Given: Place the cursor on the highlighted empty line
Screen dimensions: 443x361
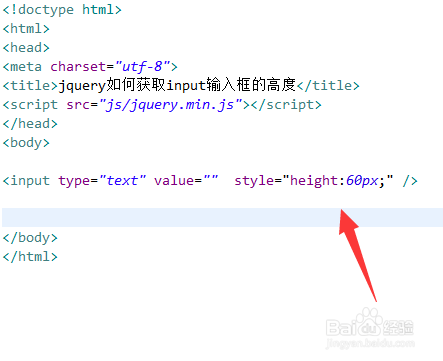Looking at the screenshot, I should coord(222,218).
